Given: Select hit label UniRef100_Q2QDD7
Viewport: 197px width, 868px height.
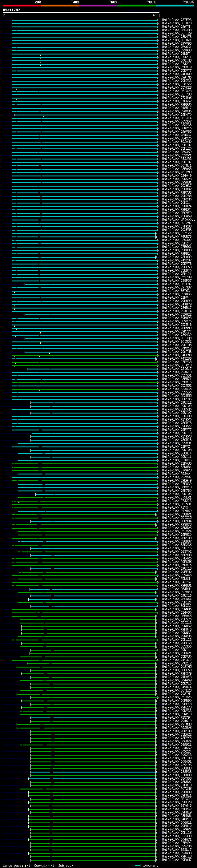Looking at the screenshot, I should [x=177, y=542].
